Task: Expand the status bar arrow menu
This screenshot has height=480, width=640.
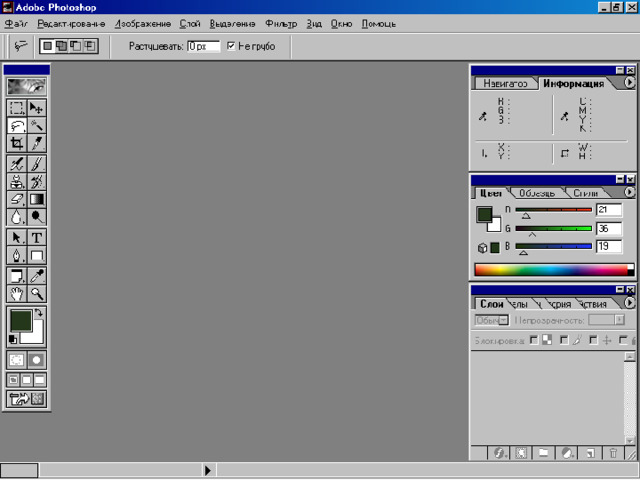Action: tap(208, 470)
